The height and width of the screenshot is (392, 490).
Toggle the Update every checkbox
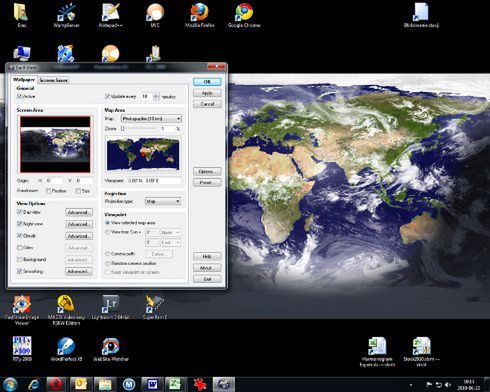(107, 96)
